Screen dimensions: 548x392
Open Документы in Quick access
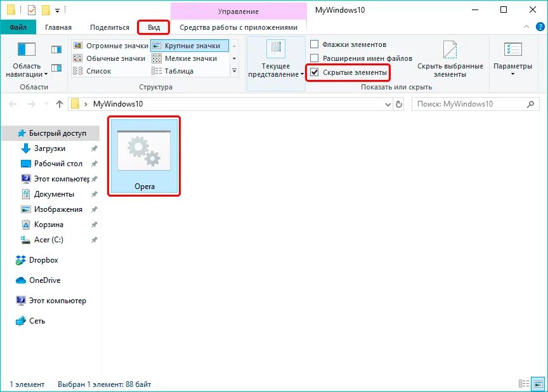[x=54, y=194]
